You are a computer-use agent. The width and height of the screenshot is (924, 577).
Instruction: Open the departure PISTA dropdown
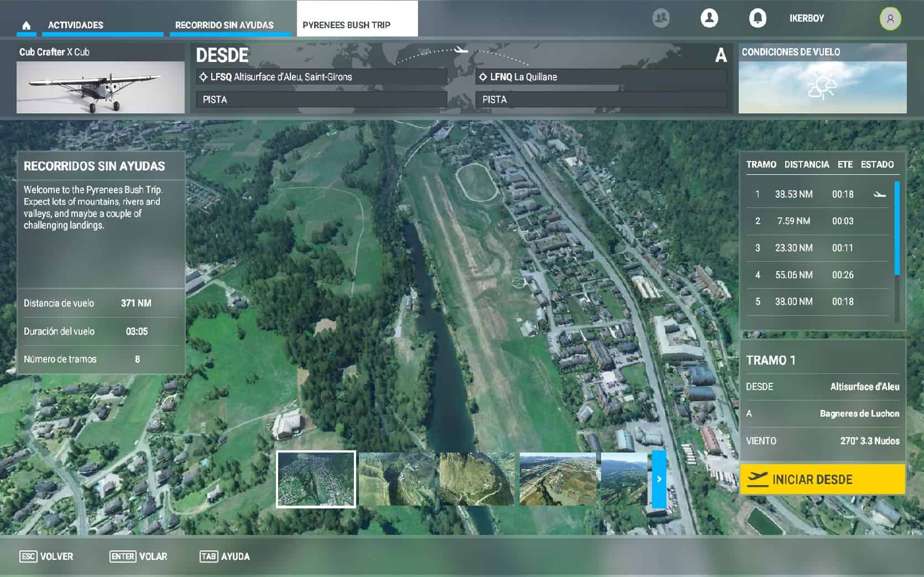[321, 100]
